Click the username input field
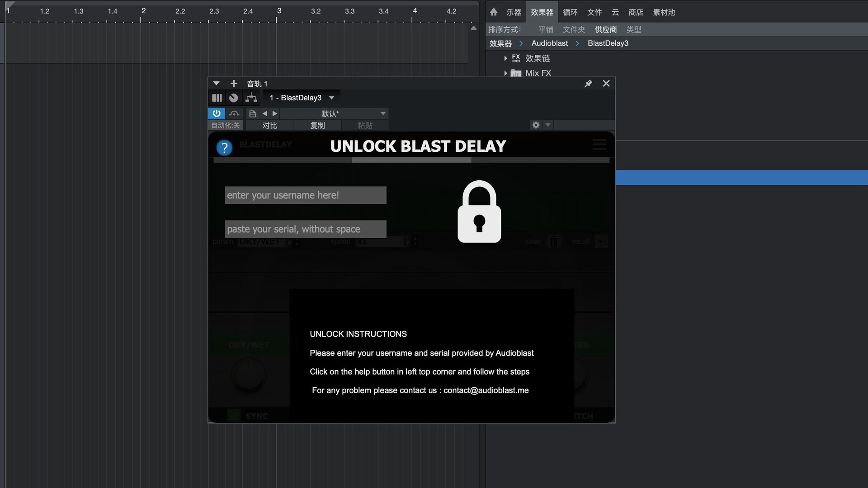 [306, 195]
